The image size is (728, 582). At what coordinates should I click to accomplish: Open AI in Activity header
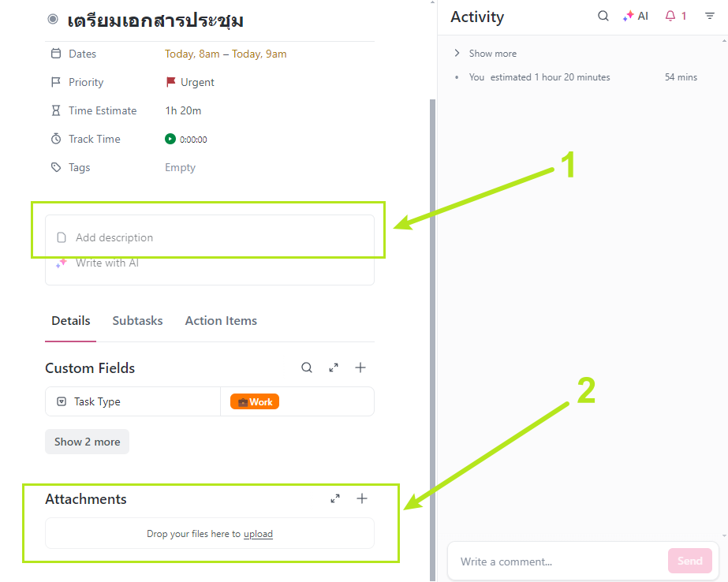tap(636, 17)
